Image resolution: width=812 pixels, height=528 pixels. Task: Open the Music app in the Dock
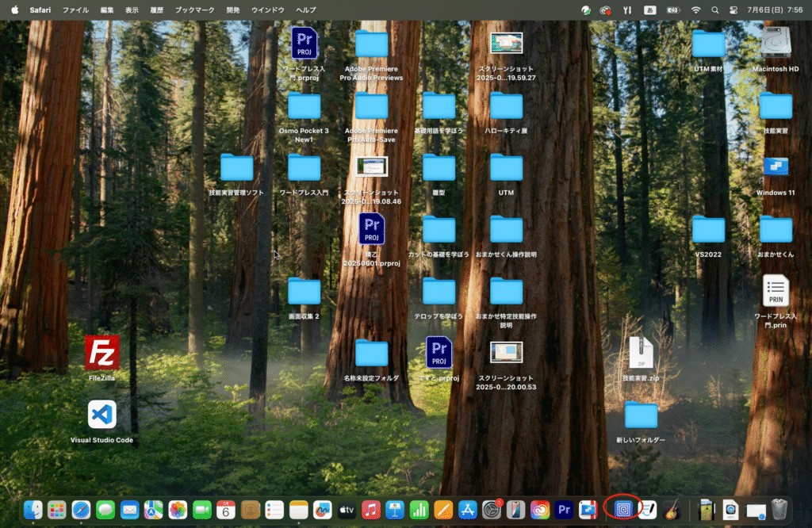[x=370, y=510]
